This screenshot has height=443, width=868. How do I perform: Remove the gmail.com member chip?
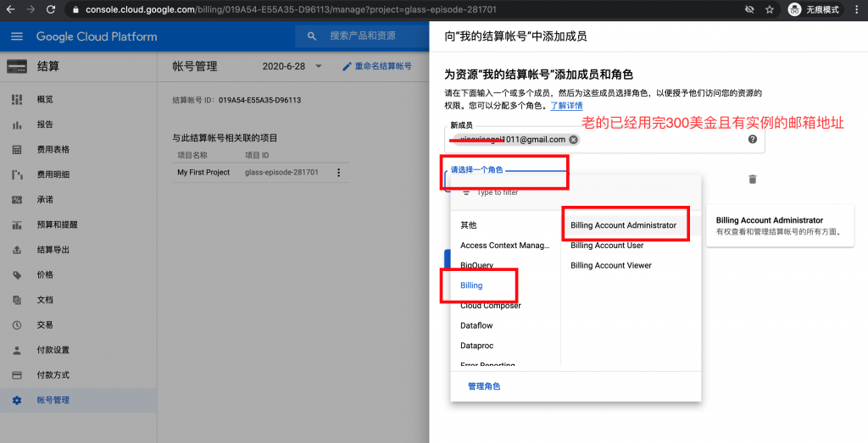coord(574,140)
